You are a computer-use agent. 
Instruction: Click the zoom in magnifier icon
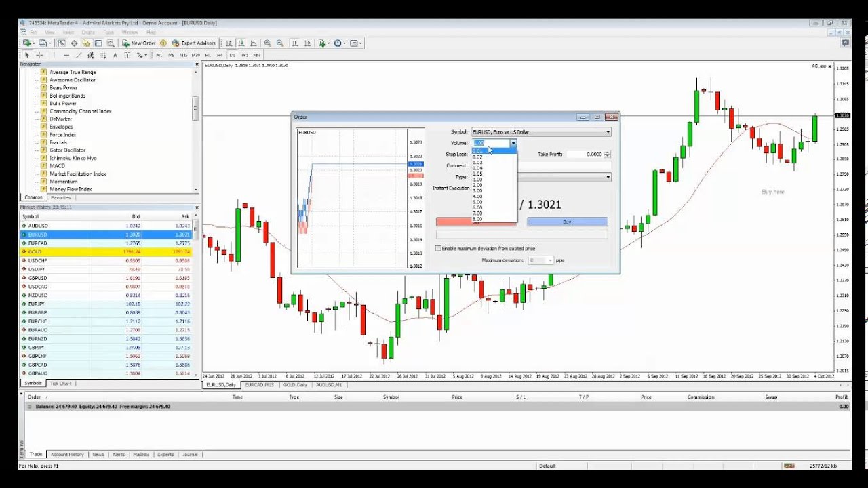coord(268,43)
